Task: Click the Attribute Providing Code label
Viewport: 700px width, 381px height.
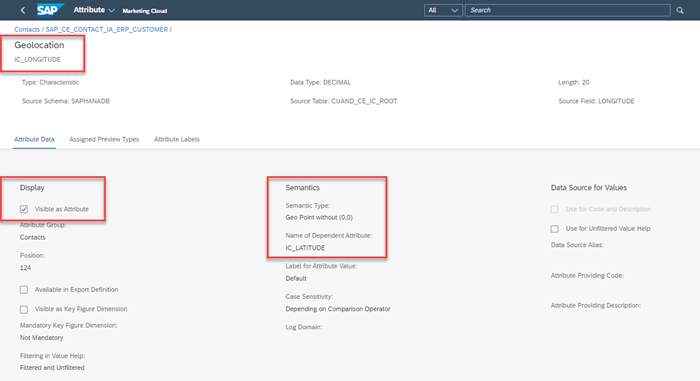Action: [x=588, y=276]
